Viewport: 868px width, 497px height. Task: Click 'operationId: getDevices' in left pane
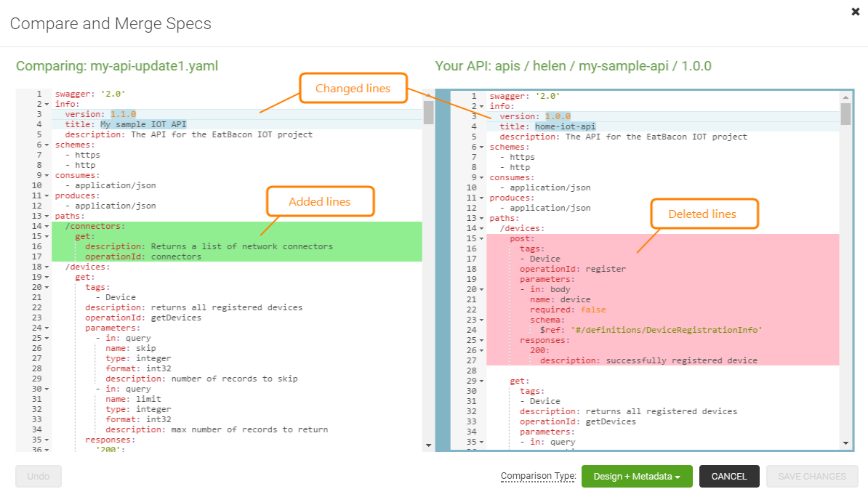point(143,318)
